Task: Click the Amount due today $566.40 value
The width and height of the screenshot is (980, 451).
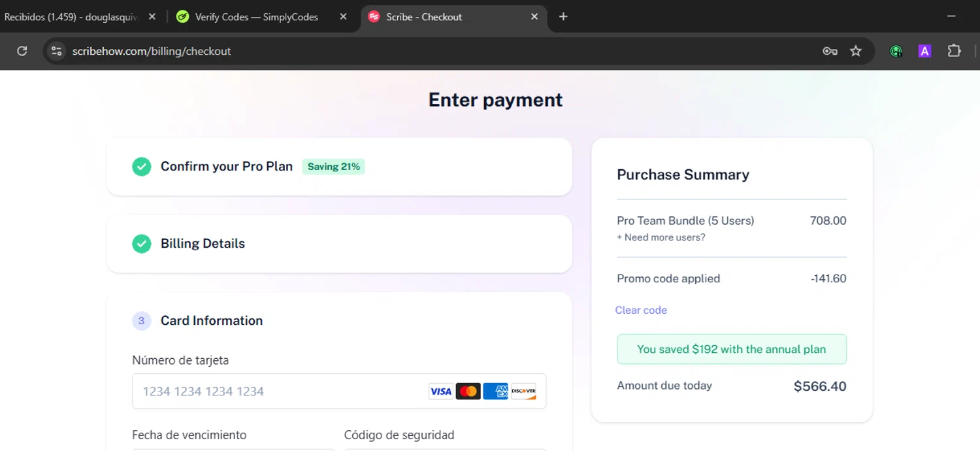Action: 820,386
